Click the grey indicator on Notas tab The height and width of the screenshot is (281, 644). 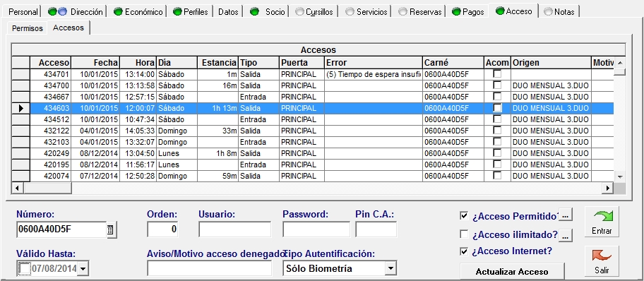(548, 12)
